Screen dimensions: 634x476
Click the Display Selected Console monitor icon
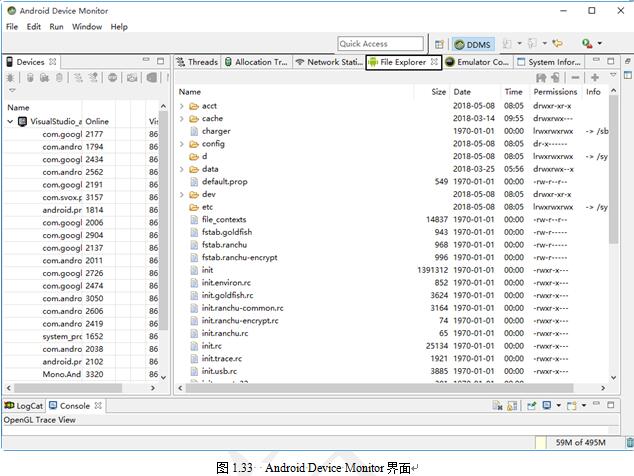547,405
